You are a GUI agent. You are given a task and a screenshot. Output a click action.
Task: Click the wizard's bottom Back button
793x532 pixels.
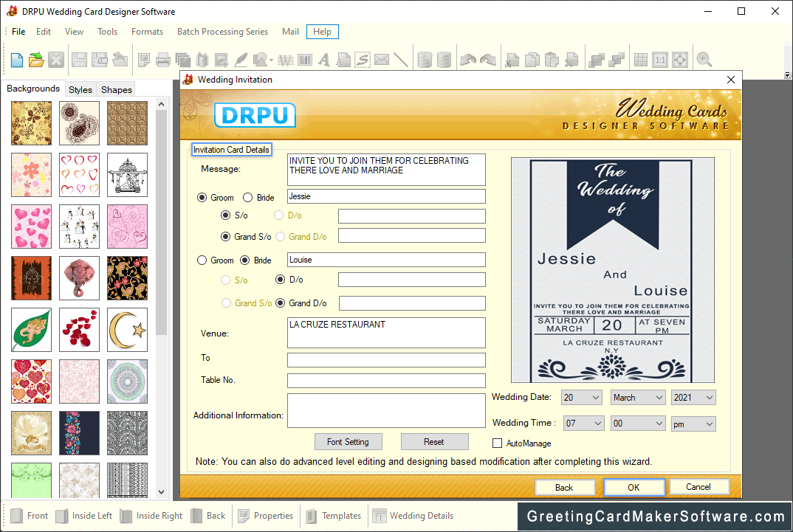[x=564, y=487]
